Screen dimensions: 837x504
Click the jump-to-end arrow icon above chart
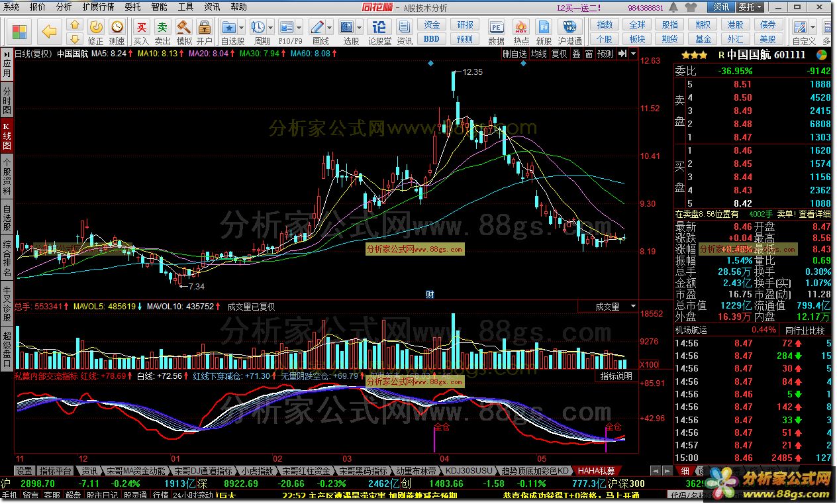point(622,54)
